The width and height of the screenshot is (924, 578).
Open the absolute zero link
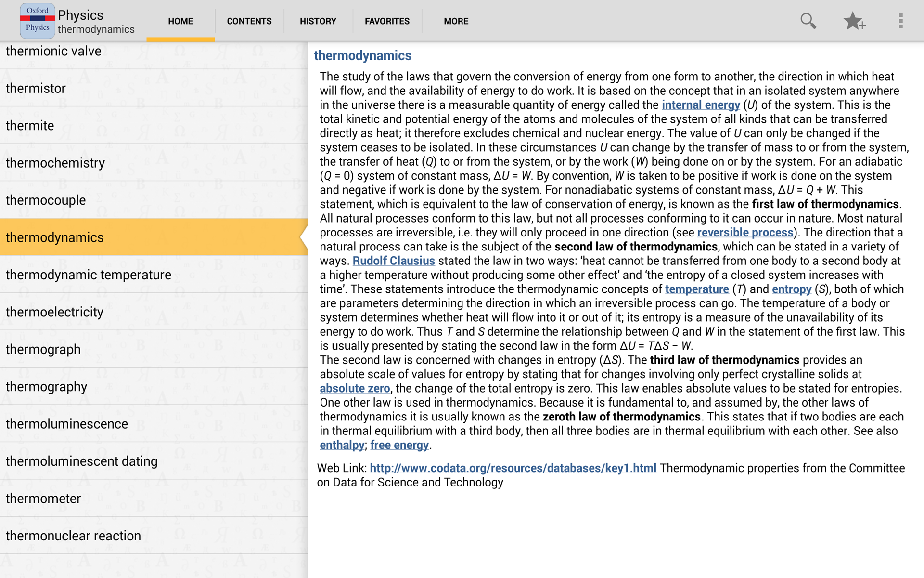[x=355, y=388]
